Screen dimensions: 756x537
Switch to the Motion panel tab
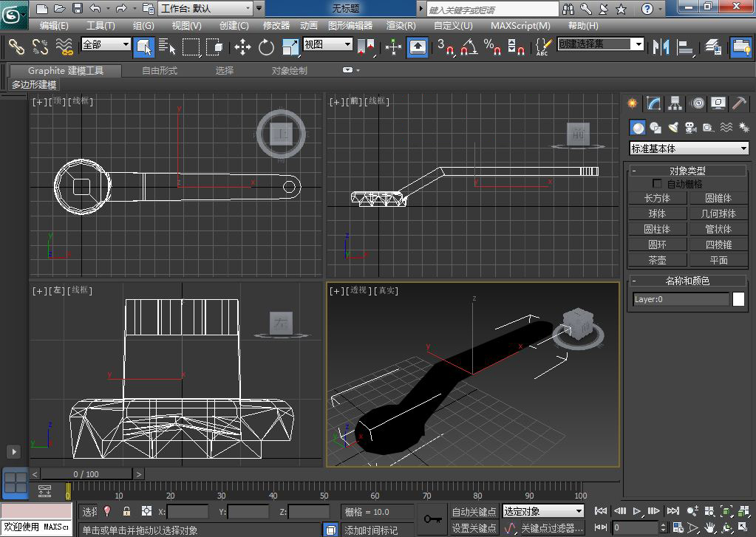tap(697, 103)
